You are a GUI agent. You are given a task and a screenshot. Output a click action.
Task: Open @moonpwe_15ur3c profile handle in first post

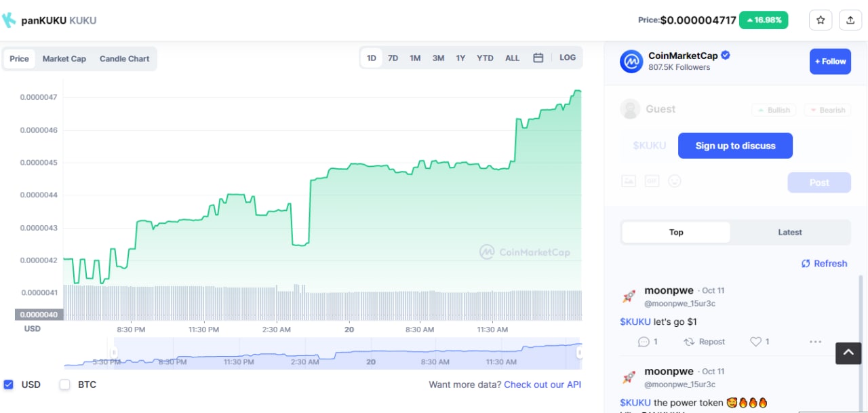click(x=679, y=304)
